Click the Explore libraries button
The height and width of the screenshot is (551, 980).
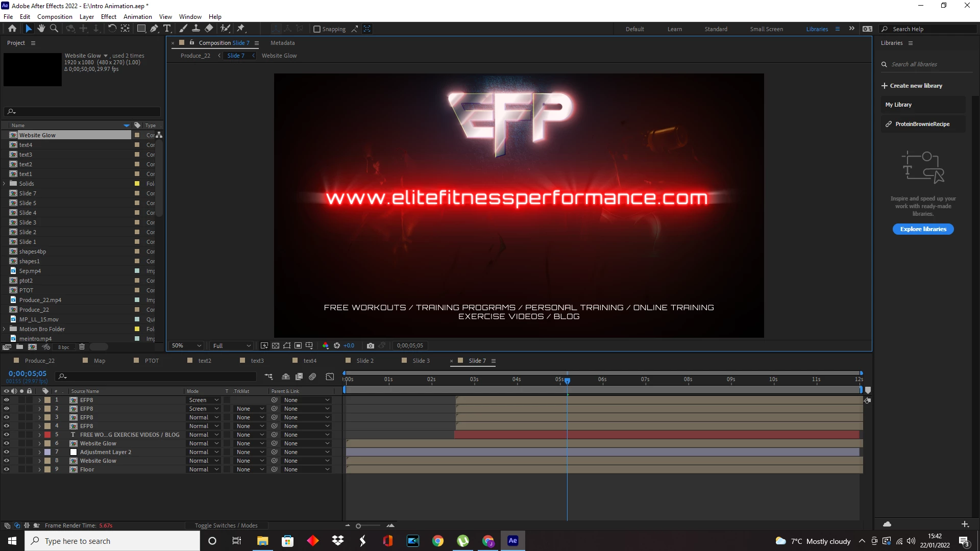click(923, 229)
